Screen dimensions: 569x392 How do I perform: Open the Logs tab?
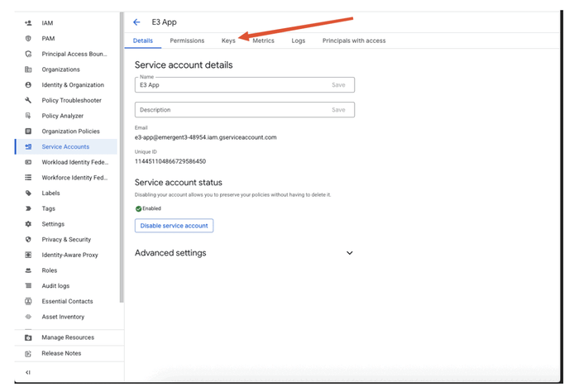(x=299, y=41)
